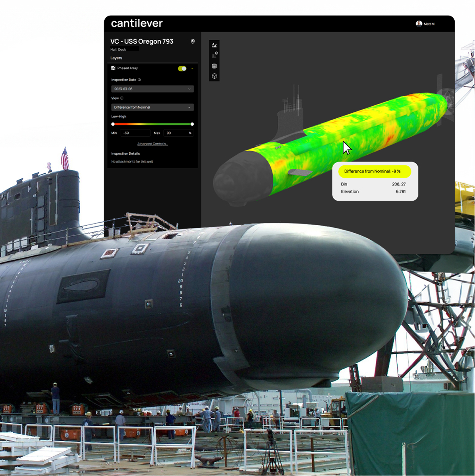This screenshot has width=475, height=476.
Task: Click the low handle of the Low-High slider
Action: pyautogui.click(x=113, y=124)
